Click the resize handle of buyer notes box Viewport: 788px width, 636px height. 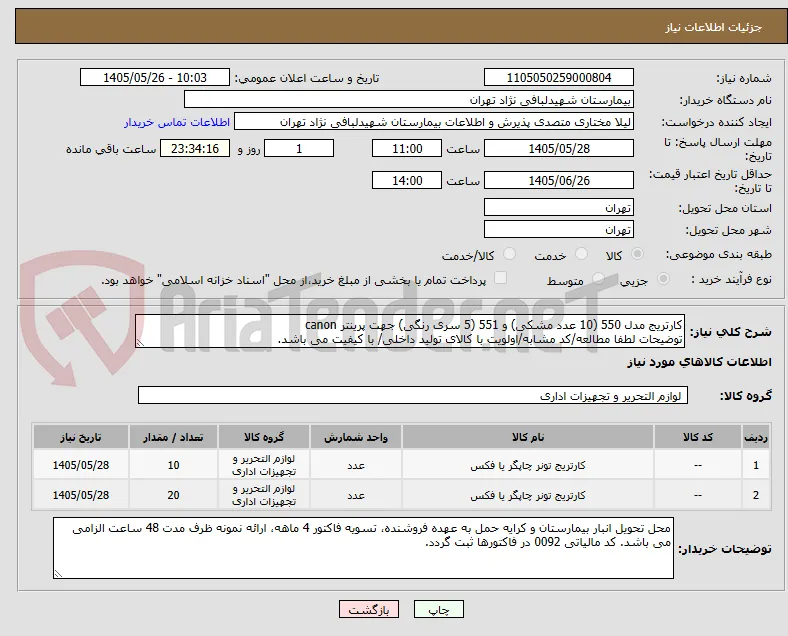click(58, 573)
